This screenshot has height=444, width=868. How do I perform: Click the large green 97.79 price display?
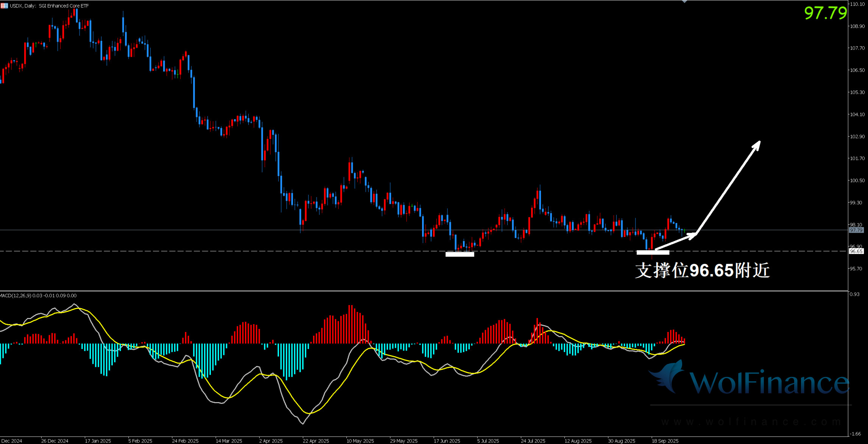pos(825,13)
